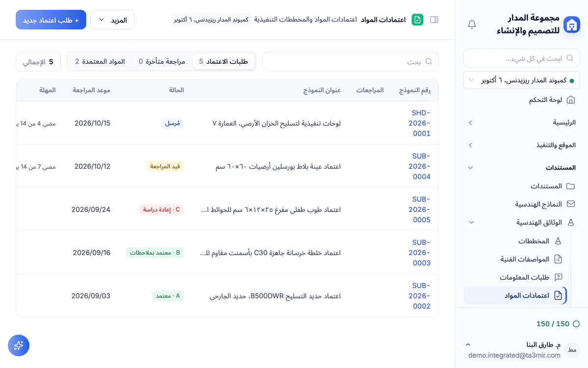Screen dimensions: 588x368
Task: Click the question icon beside طلبات المعلومات
Action: [x=558, y=277]
